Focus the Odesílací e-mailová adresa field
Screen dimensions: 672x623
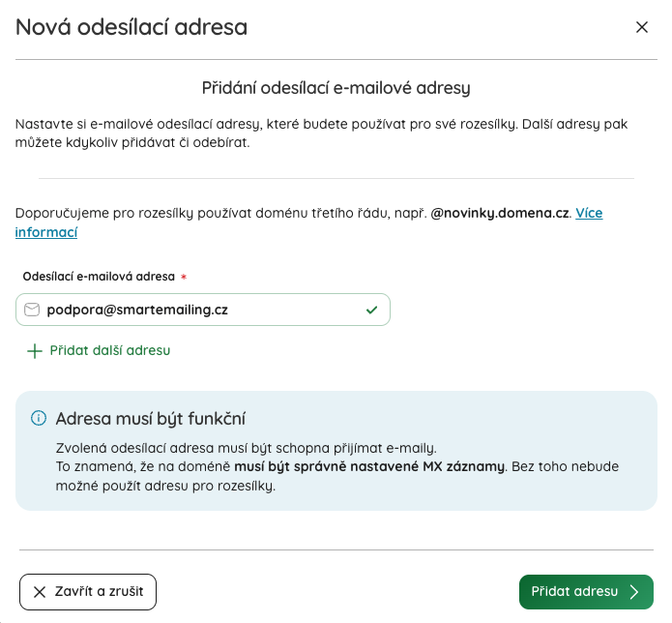pos(203,310)
